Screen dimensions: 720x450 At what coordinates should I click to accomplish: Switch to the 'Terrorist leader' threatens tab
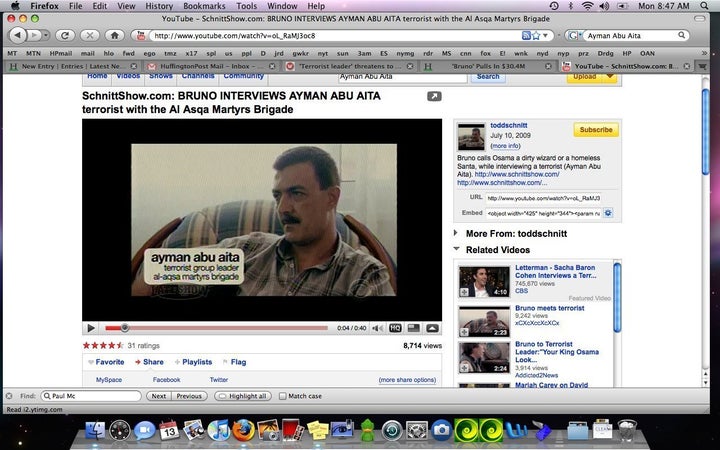[x=350, y=66]
